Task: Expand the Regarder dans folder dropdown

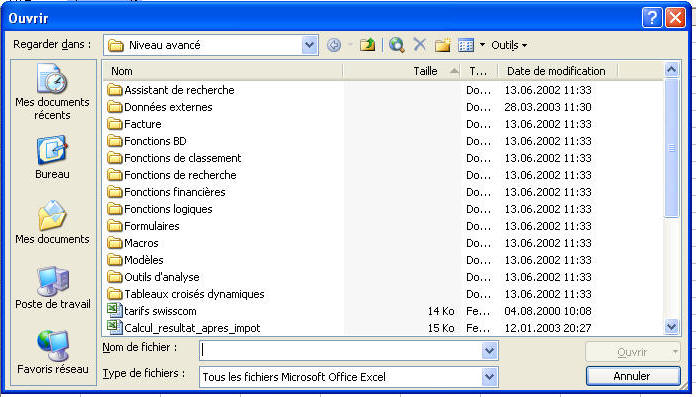Action: pyautogui.click(x=310, y=45)
